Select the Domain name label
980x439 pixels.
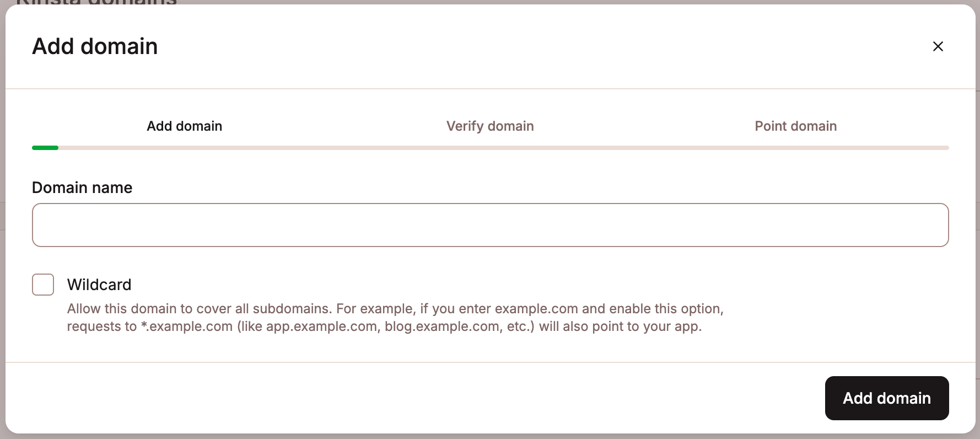[x=82, y=188]
